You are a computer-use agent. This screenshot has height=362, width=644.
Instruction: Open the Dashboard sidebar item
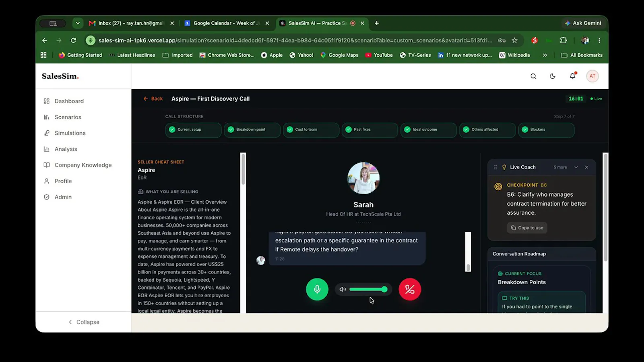tap(64, 101)
